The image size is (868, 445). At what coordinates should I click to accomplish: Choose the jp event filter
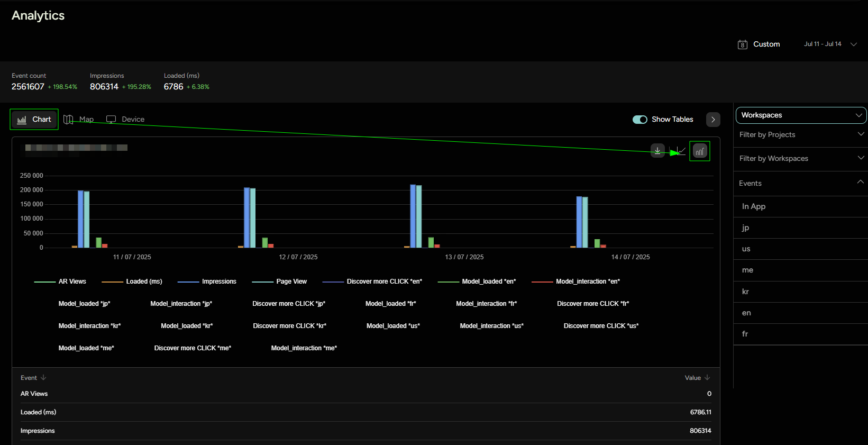[x=745, y=228]
